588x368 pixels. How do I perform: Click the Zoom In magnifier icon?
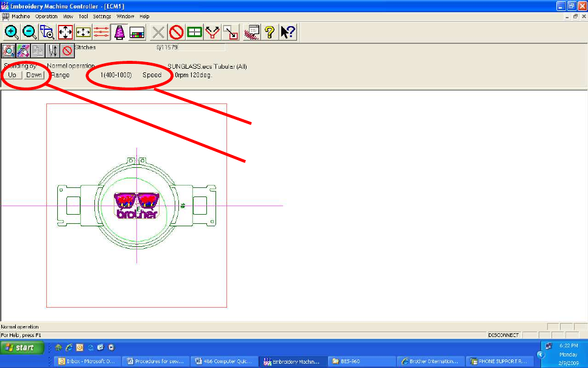(x=11, y=32)
